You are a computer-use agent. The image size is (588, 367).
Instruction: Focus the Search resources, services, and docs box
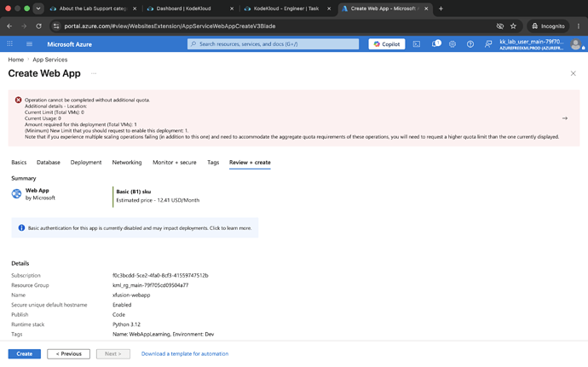(x=273, y=44)
